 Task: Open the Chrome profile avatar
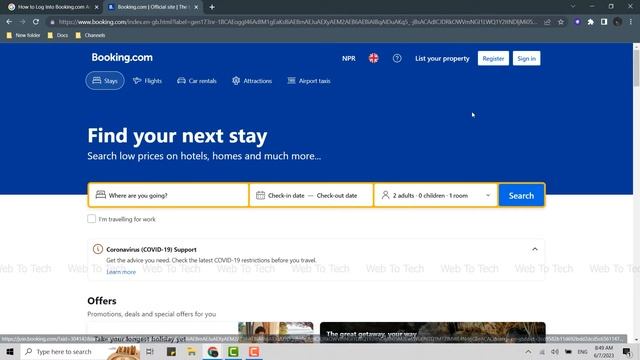tap(618, 22)
